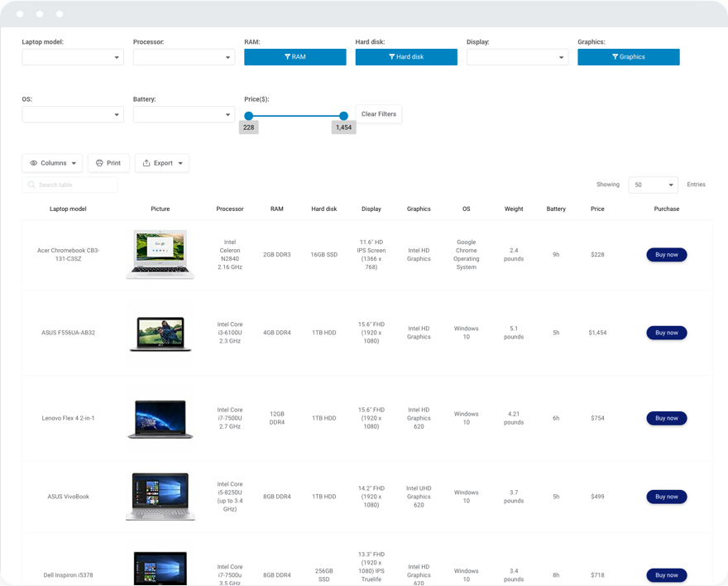Image resolution: width=728 pixels, height=586 pixels.
Task: Click the Purchase column header
Action: [x=667, y=209]
